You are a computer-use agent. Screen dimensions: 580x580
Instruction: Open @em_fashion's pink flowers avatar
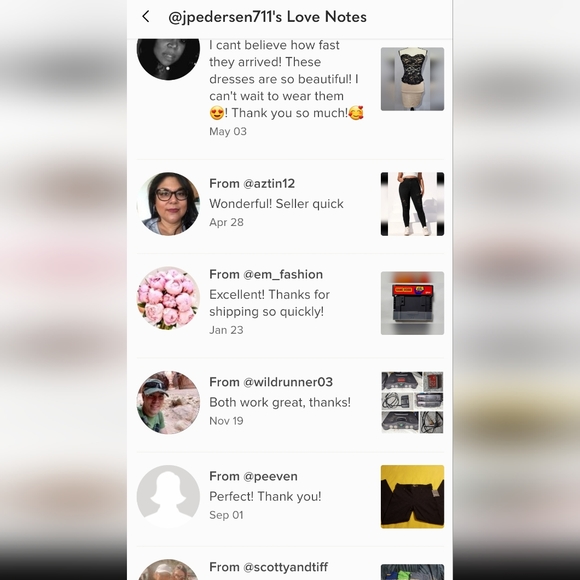coord(168,298)
